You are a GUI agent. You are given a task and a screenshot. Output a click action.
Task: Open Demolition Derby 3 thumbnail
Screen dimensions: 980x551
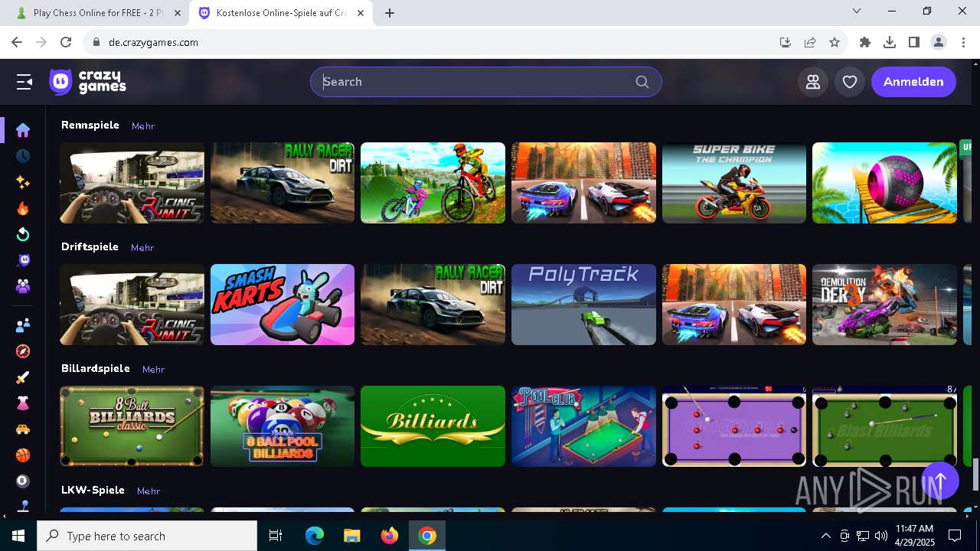884,305
